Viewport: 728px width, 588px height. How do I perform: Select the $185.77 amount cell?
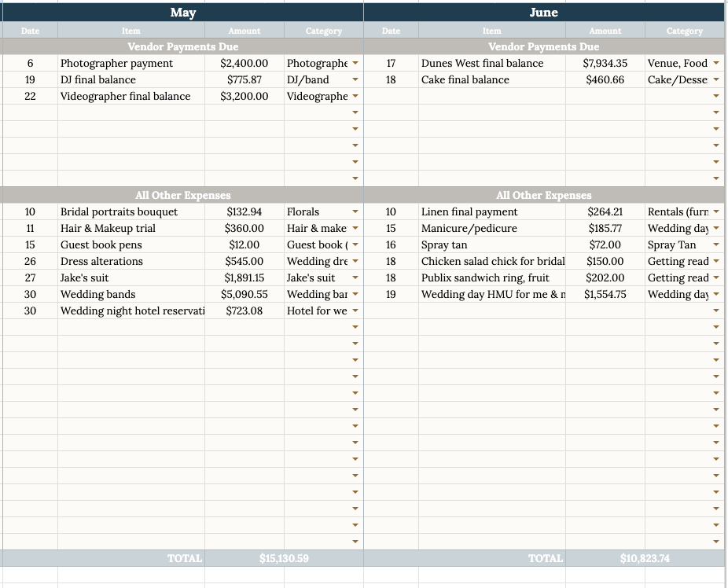(x=605, y=228)
